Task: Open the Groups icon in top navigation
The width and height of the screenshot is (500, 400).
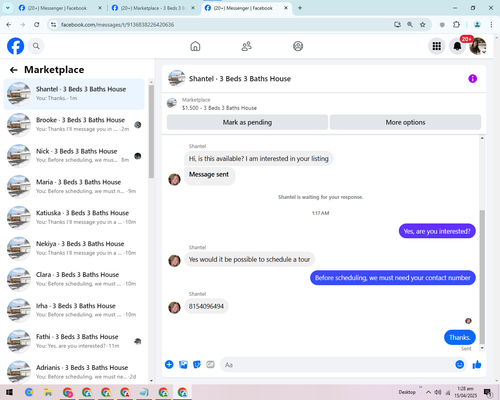Action: (298, 46)
